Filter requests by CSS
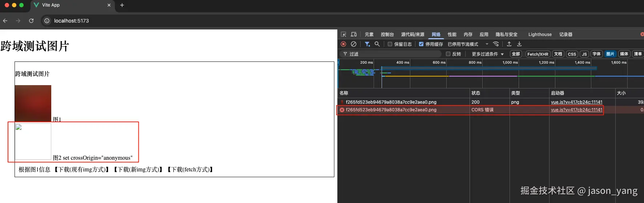 [572, 54]
